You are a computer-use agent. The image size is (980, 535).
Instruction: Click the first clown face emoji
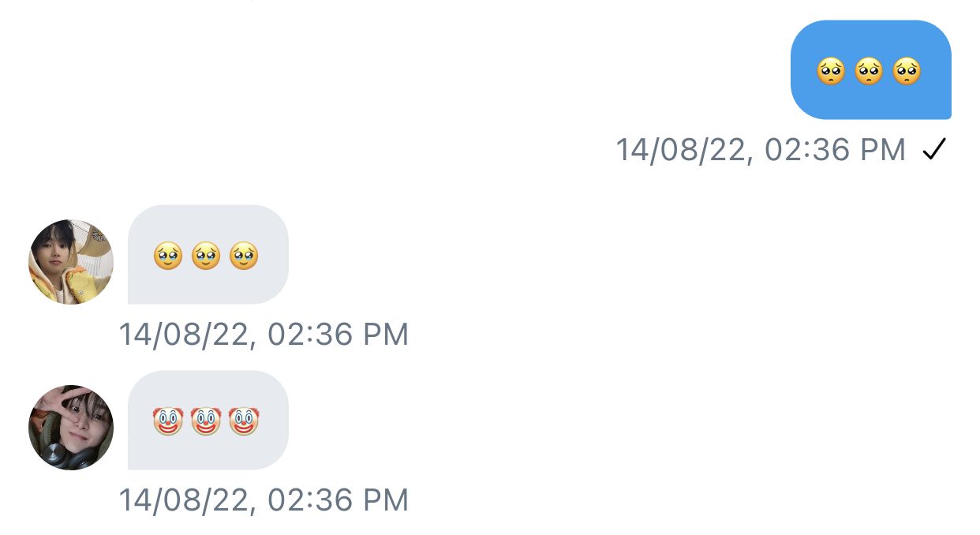[x=168, y=421]
